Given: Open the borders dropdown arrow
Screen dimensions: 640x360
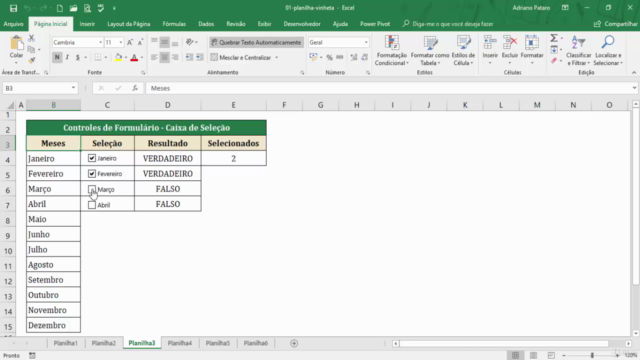Looking at the screenshot, I should pyautogui.click(x=105, y=58).
